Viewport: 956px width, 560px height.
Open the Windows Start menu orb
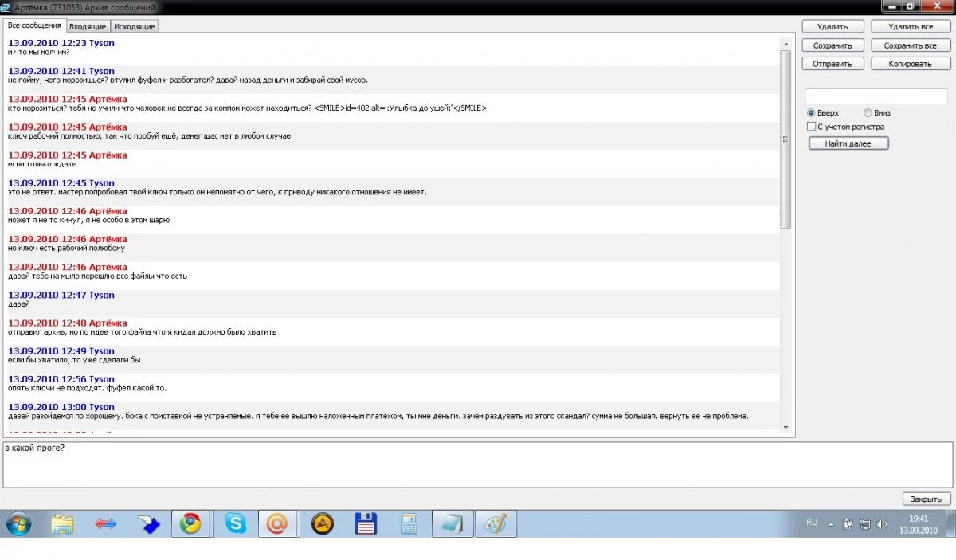[18, 524]
